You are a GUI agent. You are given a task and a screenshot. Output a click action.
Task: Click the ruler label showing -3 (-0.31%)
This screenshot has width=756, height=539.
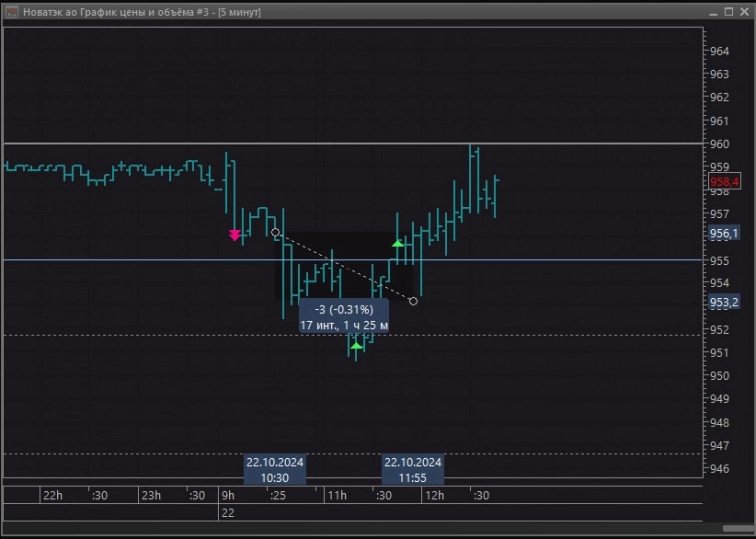(344, 317)
